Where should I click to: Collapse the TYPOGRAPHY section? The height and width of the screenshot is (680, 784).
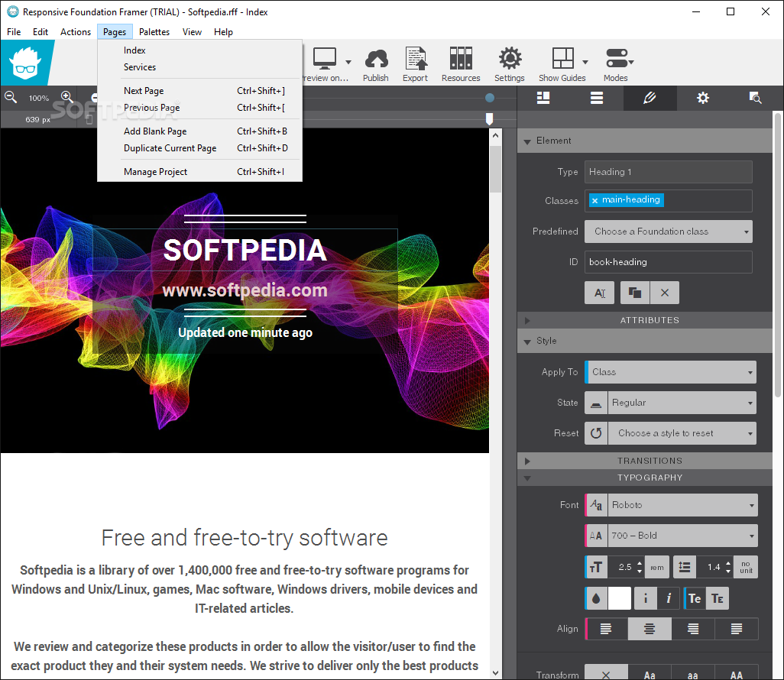[527, 478]
